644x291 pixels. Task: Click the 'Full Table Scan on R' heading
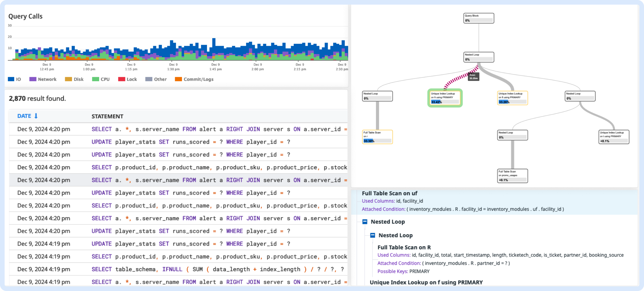(404, 247)
